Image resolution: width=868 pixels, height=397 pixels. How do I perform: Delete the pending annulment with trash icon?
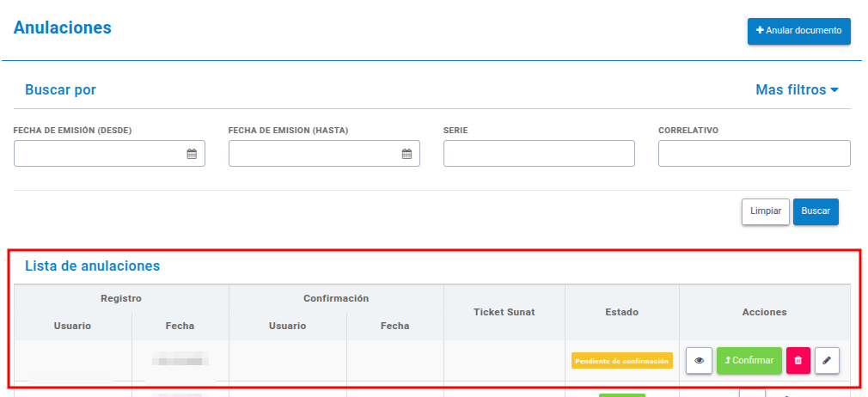coord(798,360)
